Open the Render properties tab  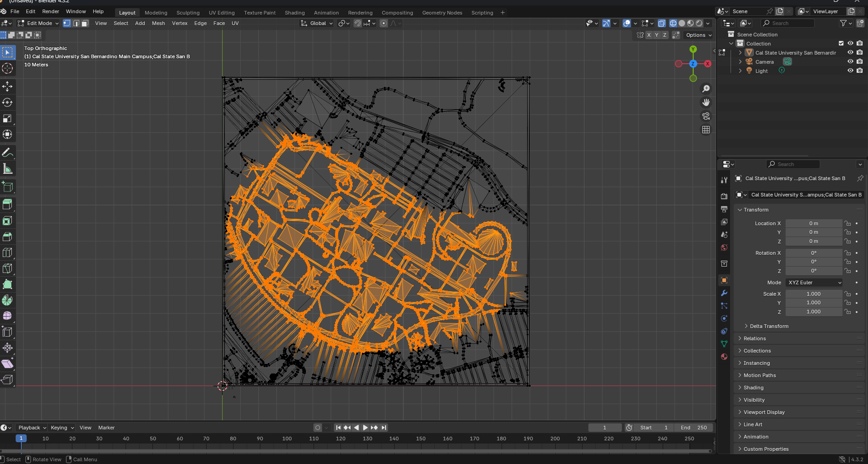pyautogui.click(x=724, y=197)
